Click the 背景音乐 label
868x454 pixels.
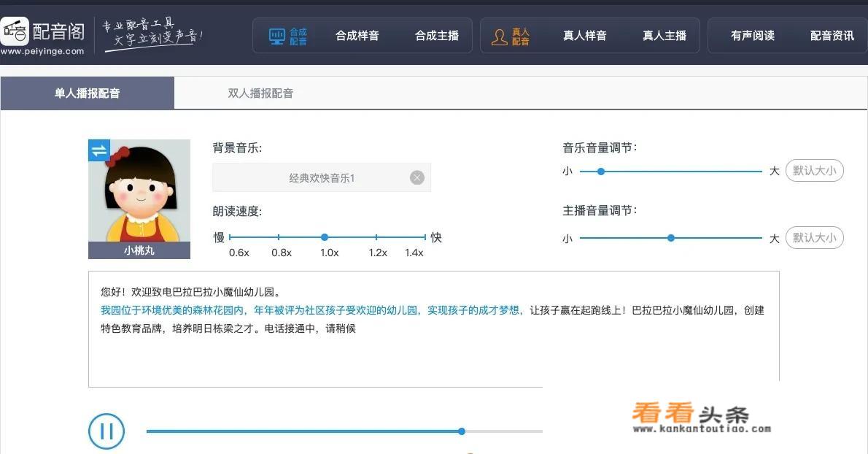237,148
